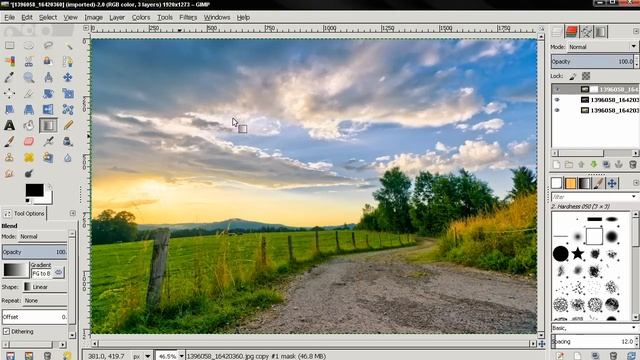Toggle lock alpha channel checker icon
Screen dimensions: 640x360
(x=586, y=76)
